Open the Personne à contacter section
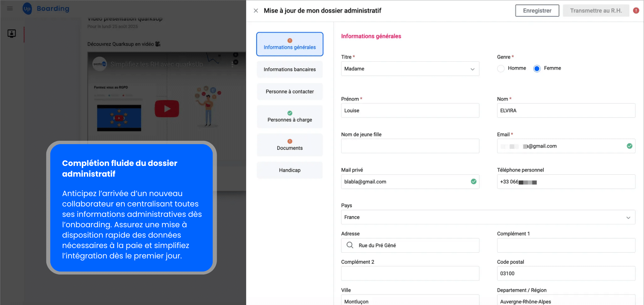Viewport: 644px width, 305px height. click(x=290, y=91)
